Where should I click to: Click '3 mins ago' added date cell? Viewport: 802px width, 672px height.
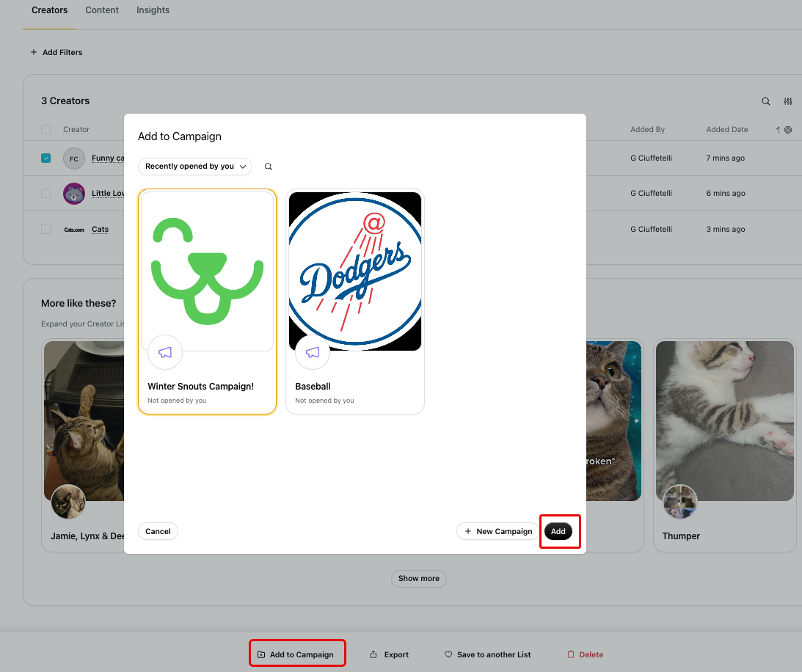[725, 229]
